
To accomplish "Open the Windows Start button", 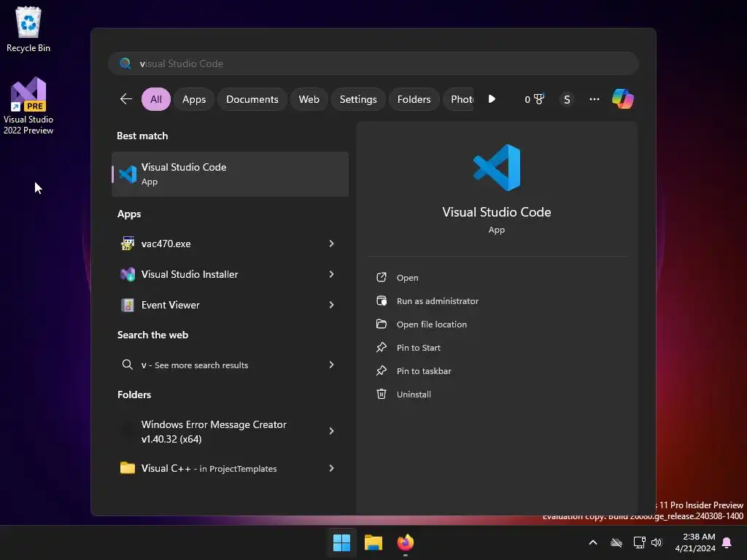I will click(x=341, y=542).
